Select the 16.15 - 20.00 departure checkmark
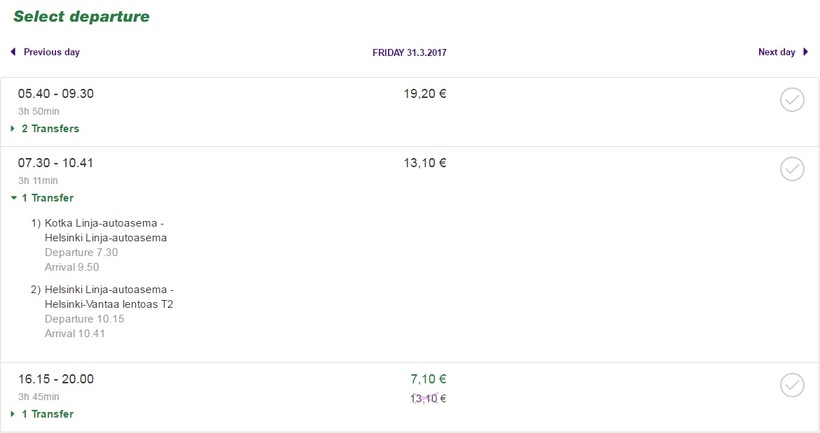 (792, 385)
